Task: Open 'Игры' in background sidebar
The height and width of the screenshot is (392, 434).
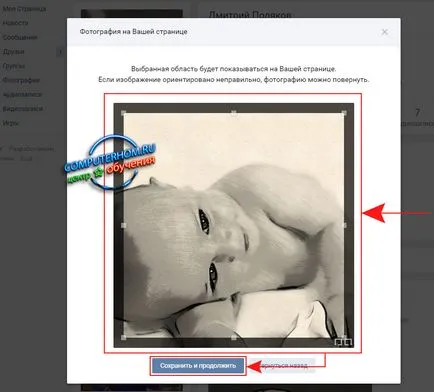Action: pyautogui.click(x=11, y=123)
